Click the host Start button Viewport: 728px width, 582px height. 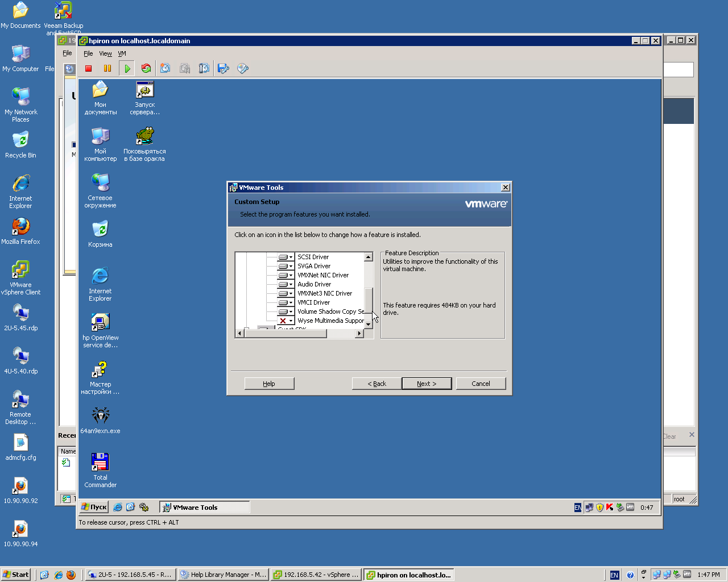15,575
